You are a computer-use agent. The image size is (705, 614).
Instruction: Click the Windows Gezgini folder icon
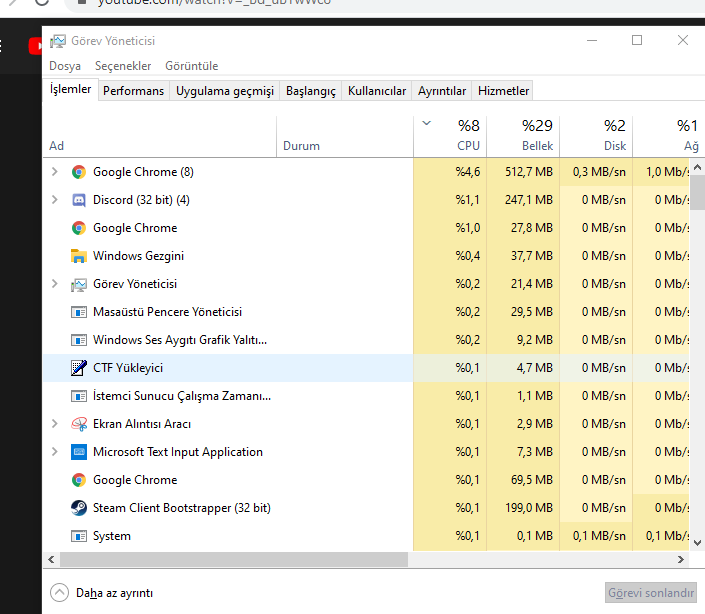79,256
